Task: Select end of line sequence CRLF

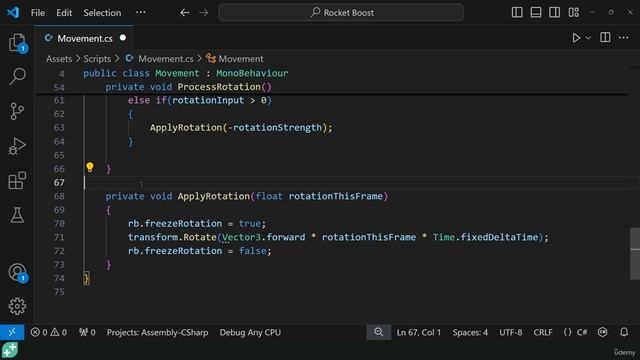Action: pyautogui.click(x=543, y=332)
